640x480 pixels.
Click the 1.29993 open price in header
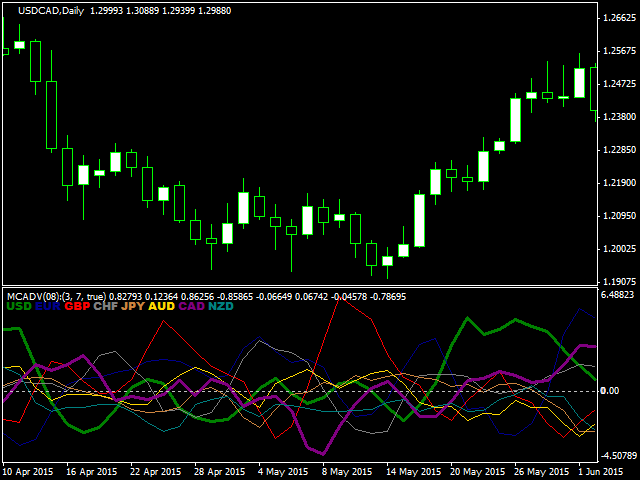pos(106,11)
